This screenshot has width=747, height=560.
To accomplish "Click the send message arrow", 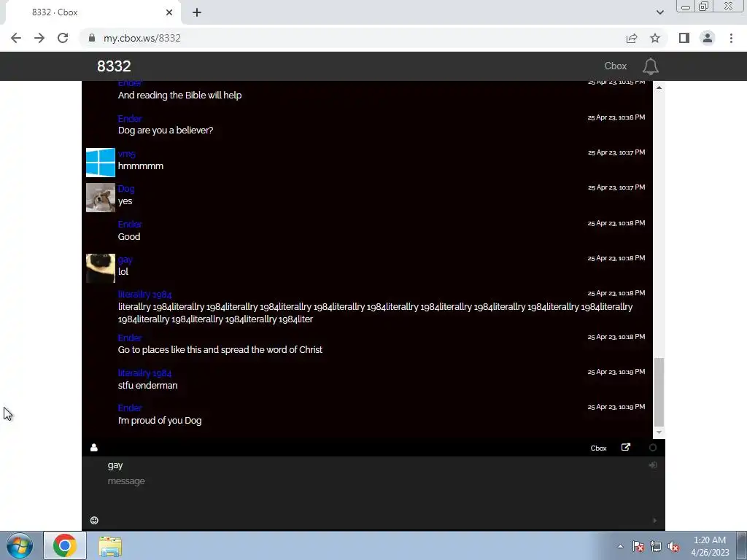I will [x=654, y=521].
